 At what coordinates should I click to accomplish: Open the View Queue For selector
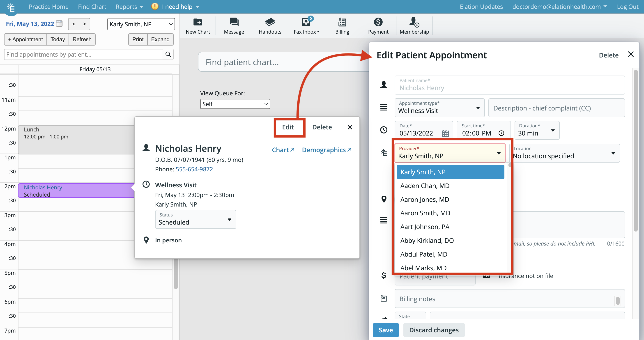click(235, 104)
